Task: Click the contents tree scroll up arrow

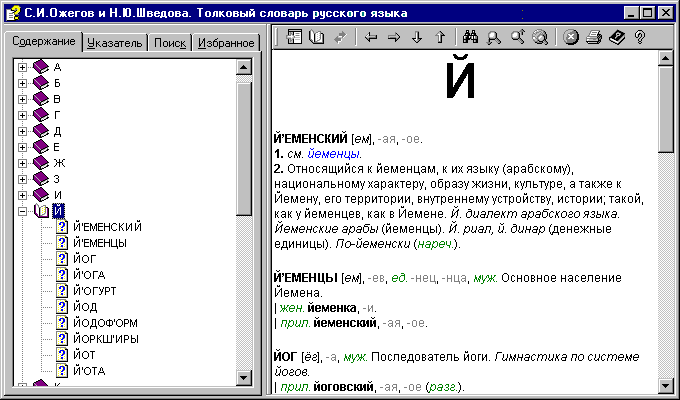Action: point(244,67)
